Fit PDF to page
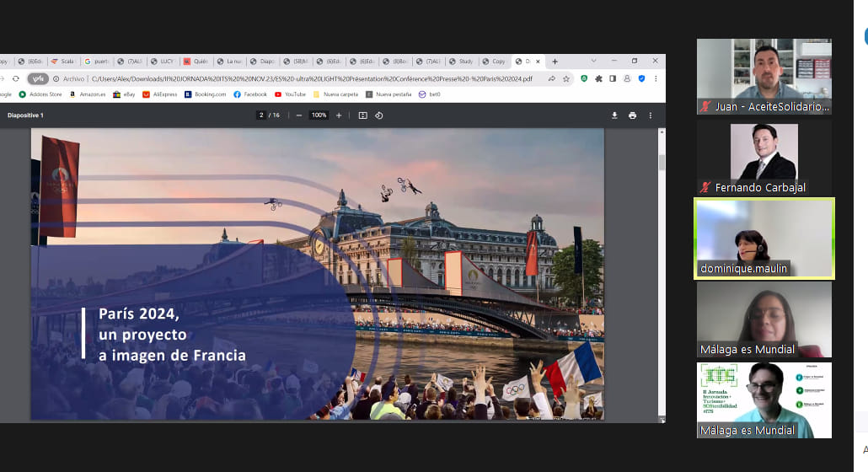Image resolution: width=868 pixels, height=472 pixels. pos(362,115)
